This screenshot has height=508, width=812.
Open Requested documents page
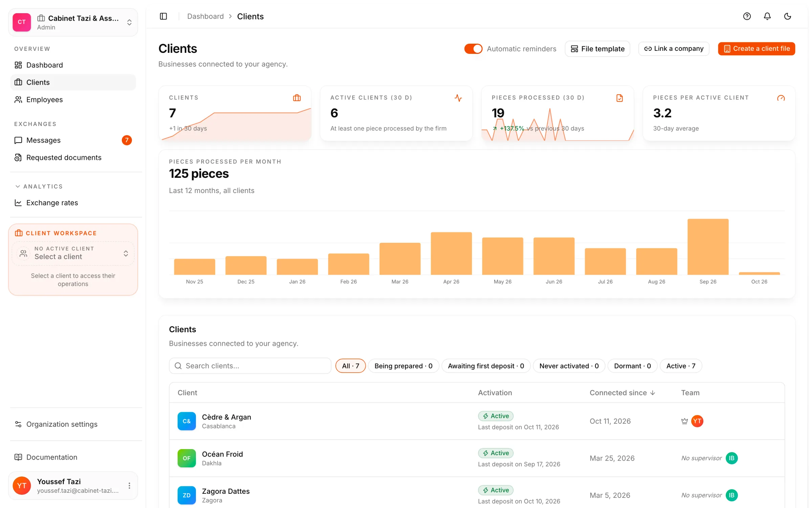coord(73,157)
